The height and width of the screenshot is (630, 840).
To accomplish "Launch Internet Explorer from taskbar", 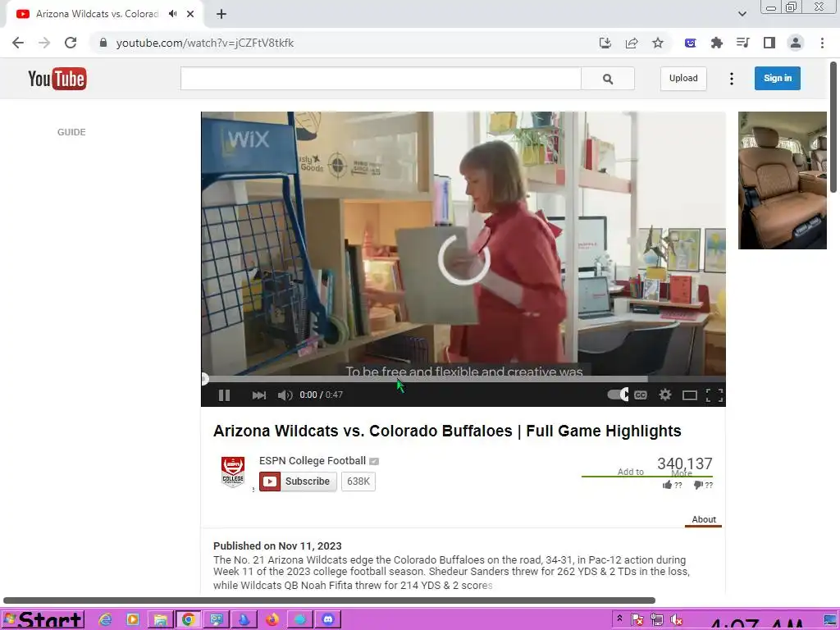I will coord(106,620).
